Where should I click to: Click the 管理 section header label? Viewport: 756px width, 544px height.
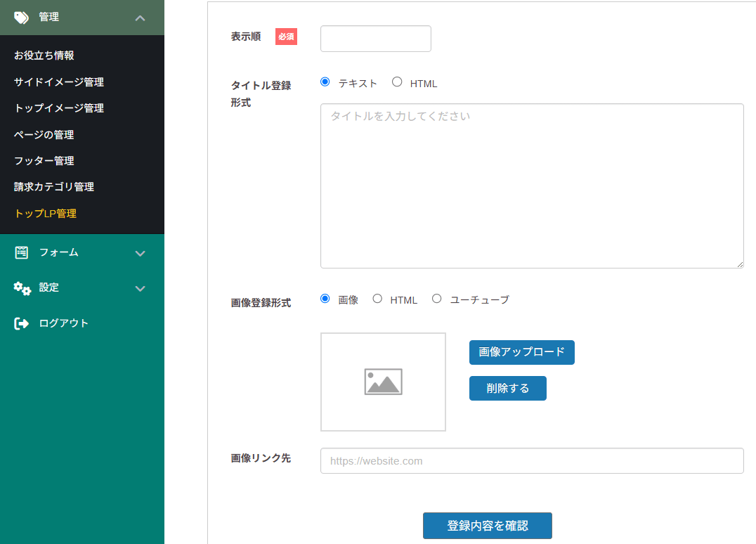click(48, 17)
